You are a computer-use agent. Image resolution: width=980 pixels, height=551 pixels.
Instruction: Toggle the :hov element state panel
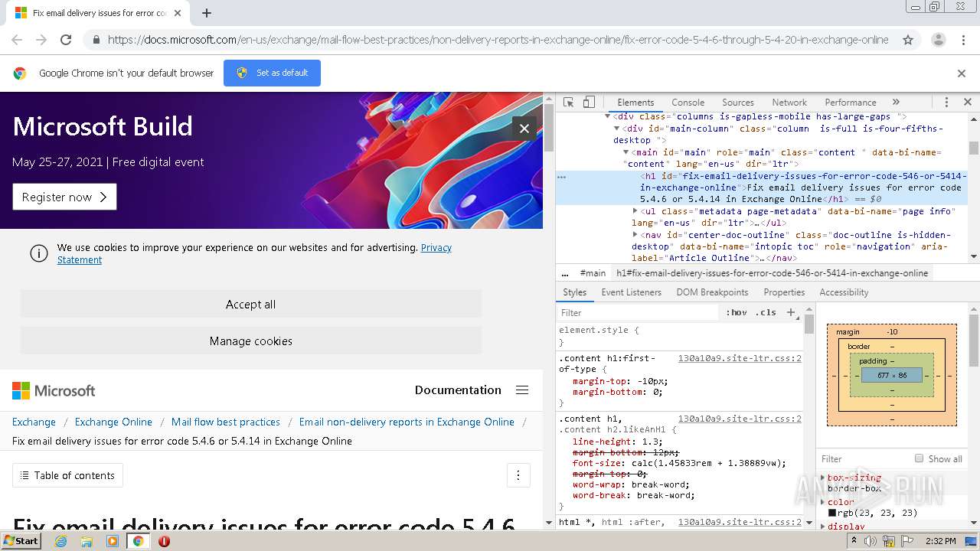pos(737,312)
